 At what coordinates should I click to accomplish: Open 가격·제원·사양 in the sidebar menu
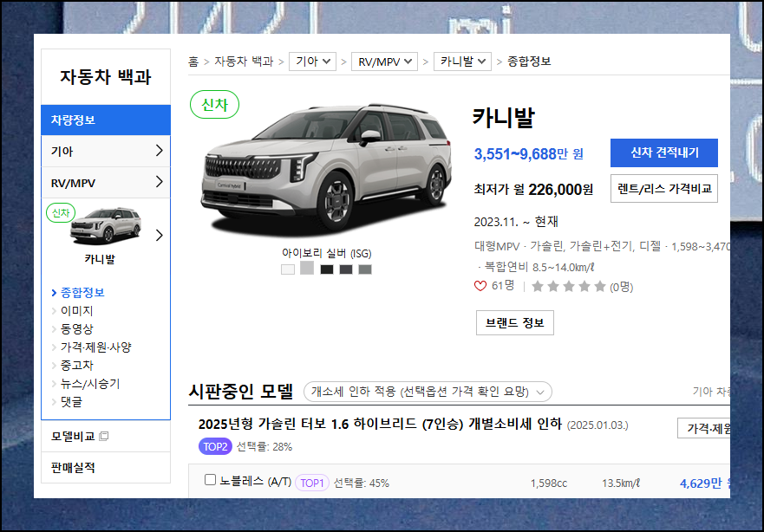coord(96,347)
